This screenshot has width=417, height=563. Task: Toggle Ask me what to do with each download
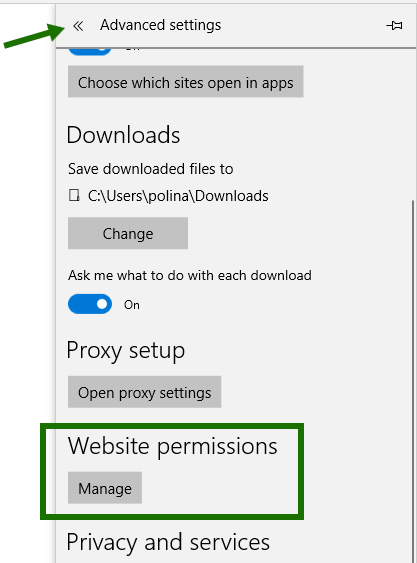90,304
